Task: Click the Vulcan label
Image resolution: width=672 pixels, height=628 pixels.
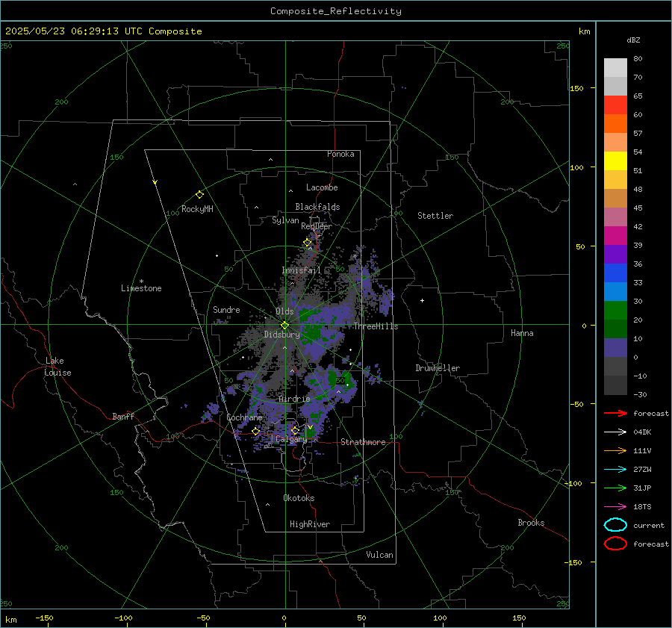Action: [379, 555]
